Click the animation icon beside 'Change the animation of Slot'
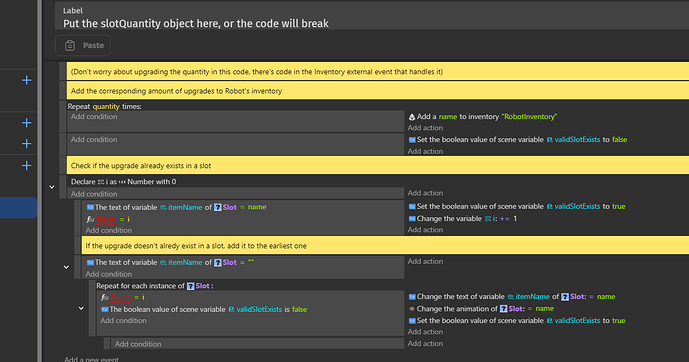 (x=412, y=309)
